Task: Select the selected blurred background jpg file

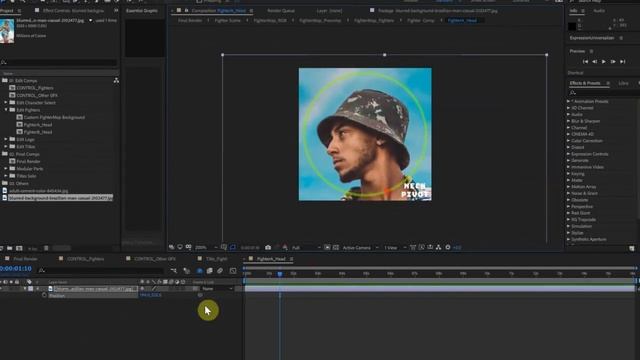Action: tap(60, 198)
